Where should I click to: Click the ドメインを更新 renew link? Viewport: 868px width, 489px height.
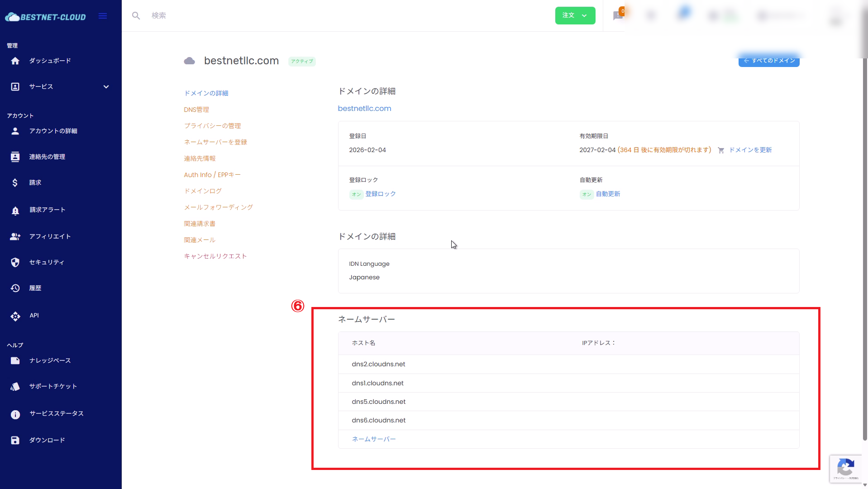point(750,150)
